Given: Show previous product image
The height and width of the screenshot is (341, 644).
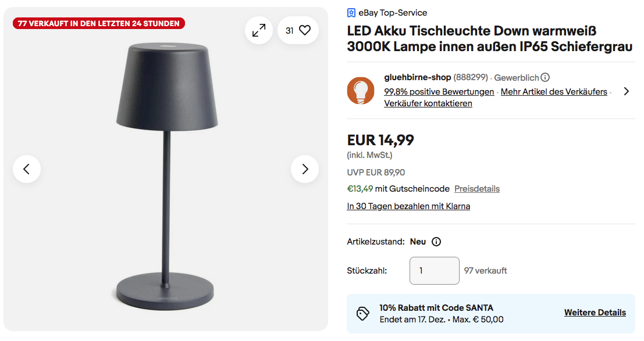Looking at the screenshot, I should (27, 169).
